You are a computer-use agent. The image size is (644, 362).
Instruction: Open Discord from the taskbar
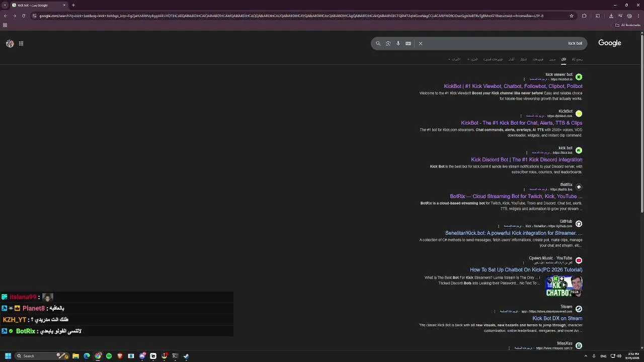point(142,356)
